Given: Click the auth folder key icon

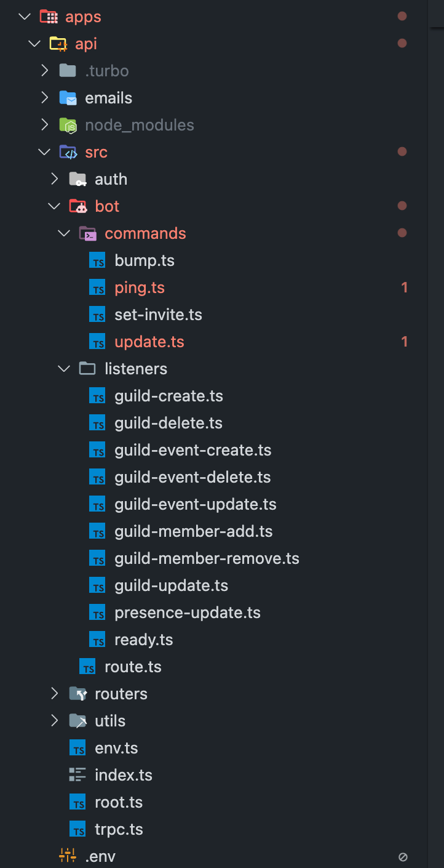Looking at the screenshot, I should pyautogui.click(x=77, y=179).
